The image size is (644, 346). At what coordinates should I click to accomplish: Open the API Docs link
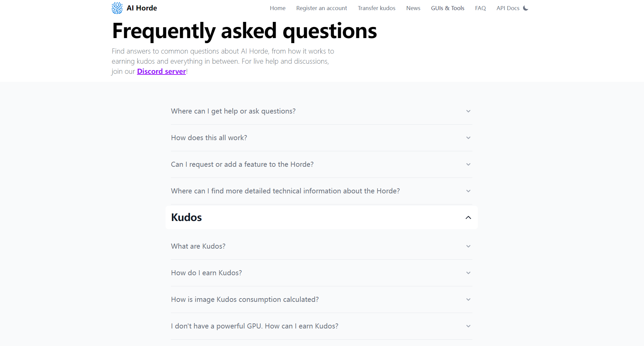click(x=508, y=8)
